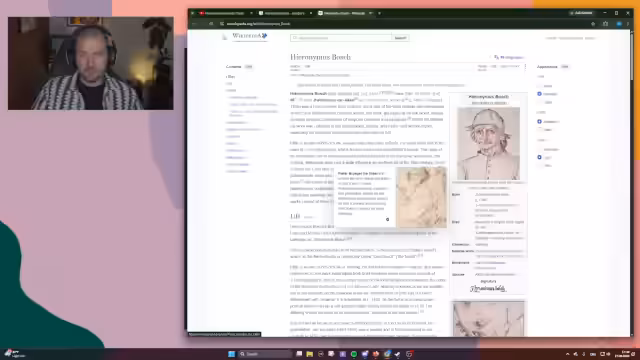The width and height of the screenshot is (640, 360).
Task: Open the Wikipedia main menu hamburger icon
Action: pyautogui.click(x=224, y=37)
